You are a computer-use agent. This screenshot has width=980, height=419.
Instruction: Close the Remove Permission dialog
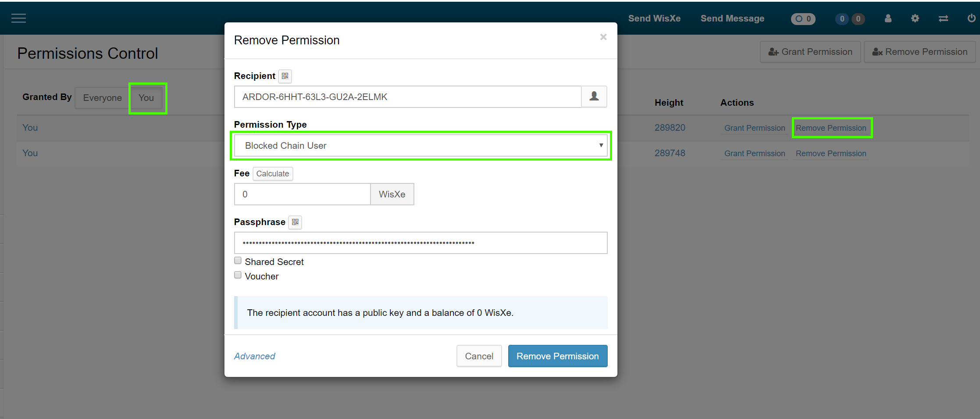pos(603,37)
